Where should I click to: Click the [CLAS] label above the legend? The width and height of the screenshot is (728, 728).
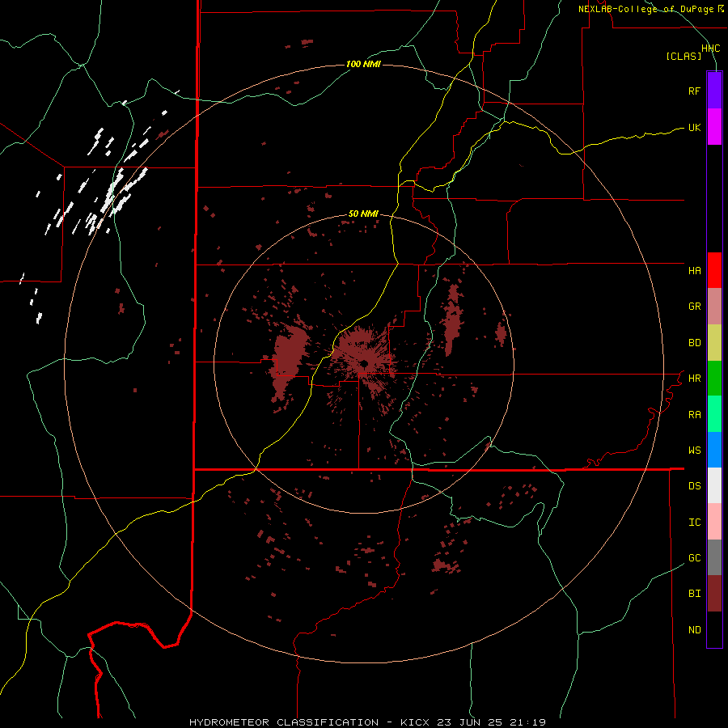684,56
